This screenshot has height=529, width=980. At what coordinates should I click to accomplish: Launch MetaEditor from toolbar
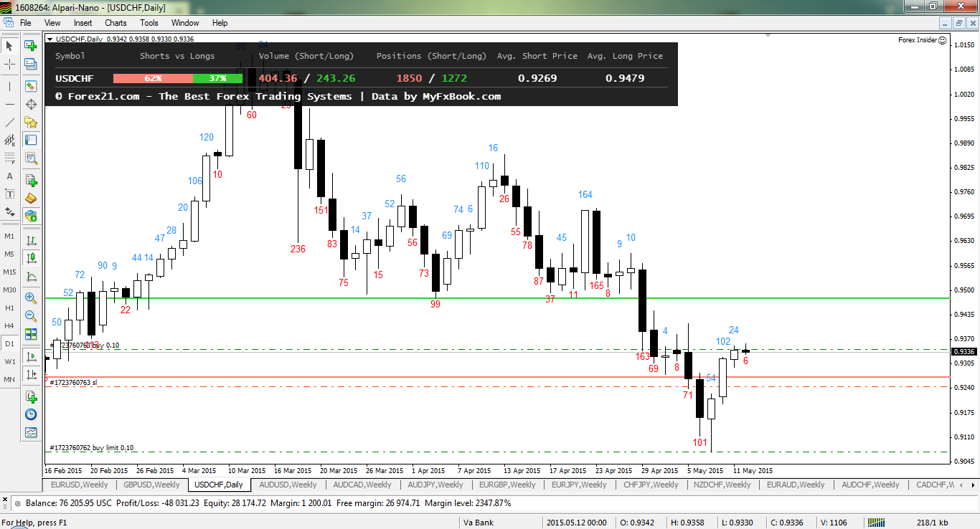click(31, 198)
